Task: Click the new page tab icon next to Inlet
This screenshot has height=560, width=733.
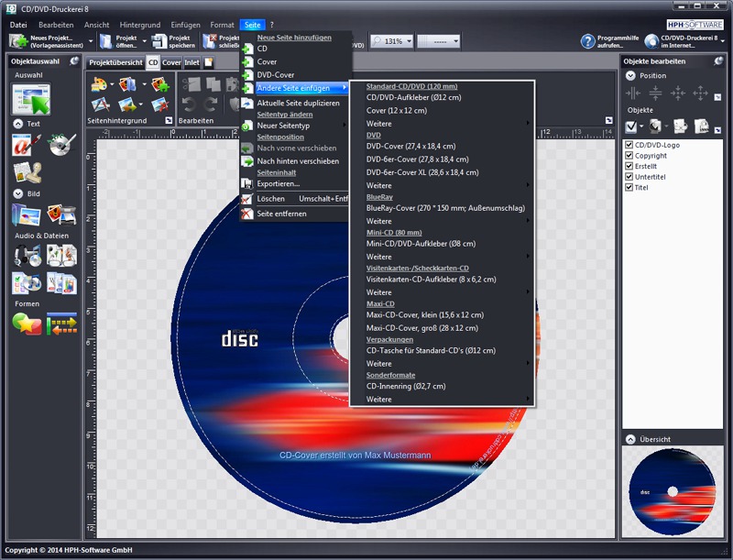Action: pos(209,62)
